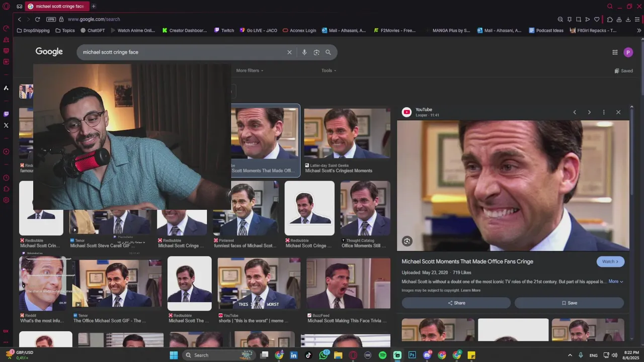Click the zoom-out magnifier in the address bar
Image resolution: width=644 pixels, height=362 pixels.
point(560,19)
